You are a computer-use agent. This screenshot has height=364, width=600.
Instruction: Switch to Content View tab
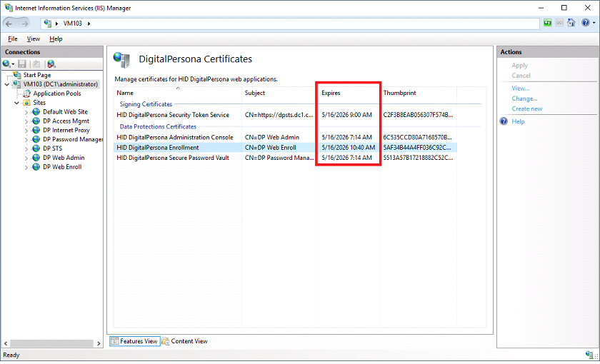point(185,341)
